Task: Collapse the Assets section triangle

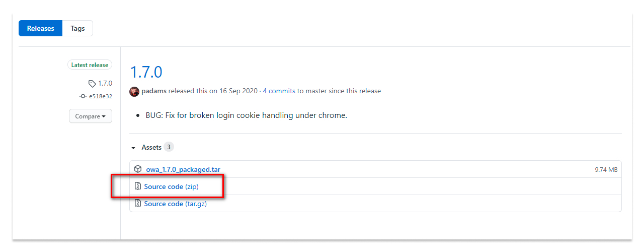Action: (x=133, y=148)
